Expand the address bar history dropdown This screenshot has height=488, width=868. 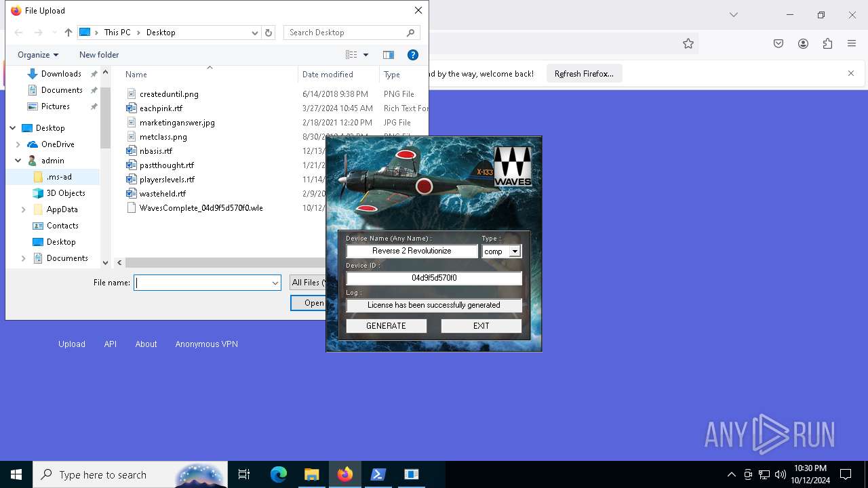click(255, 33)
